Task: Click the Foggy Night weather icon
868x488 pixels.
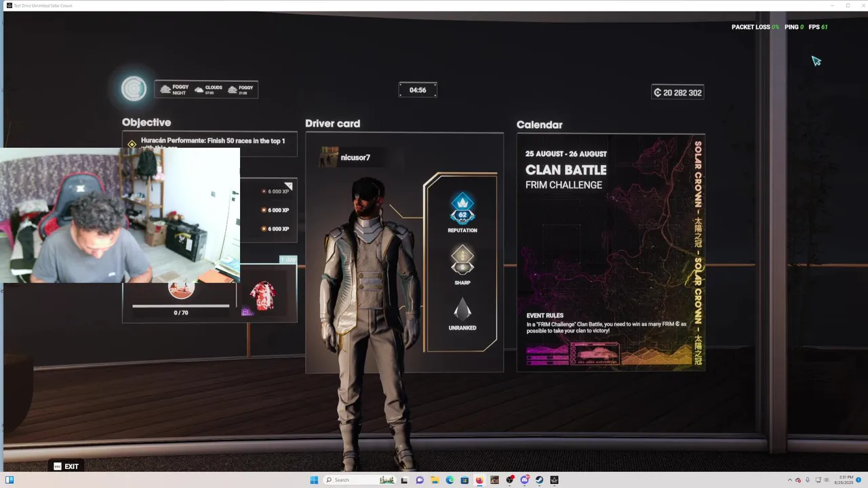Action: tap(165, 89)
